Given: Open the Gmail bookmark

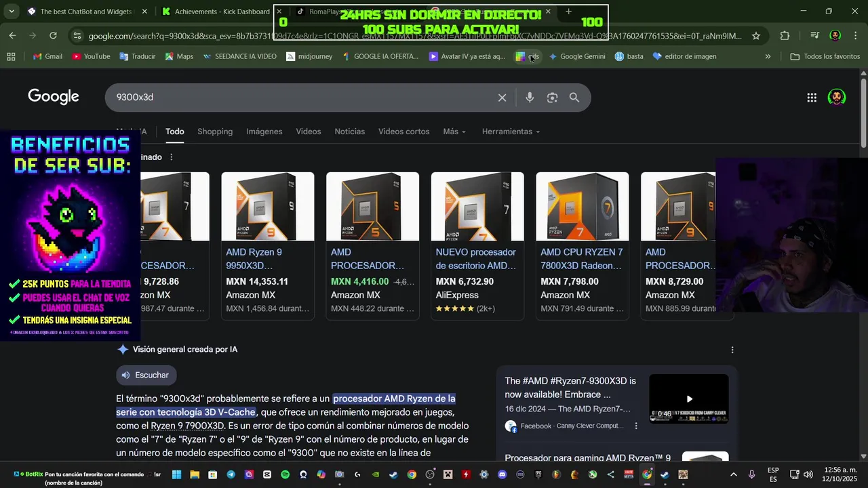Looking at the screenshot, I should [x=47, y=57].
